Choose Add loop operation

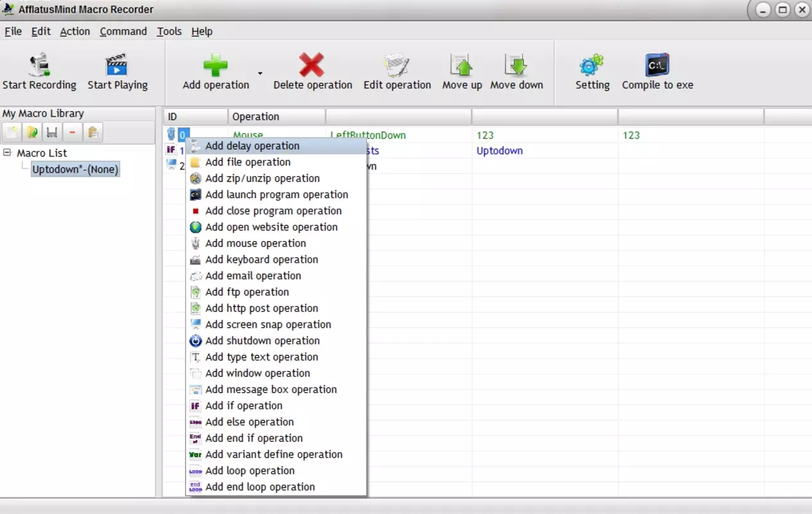click(276, 470)
